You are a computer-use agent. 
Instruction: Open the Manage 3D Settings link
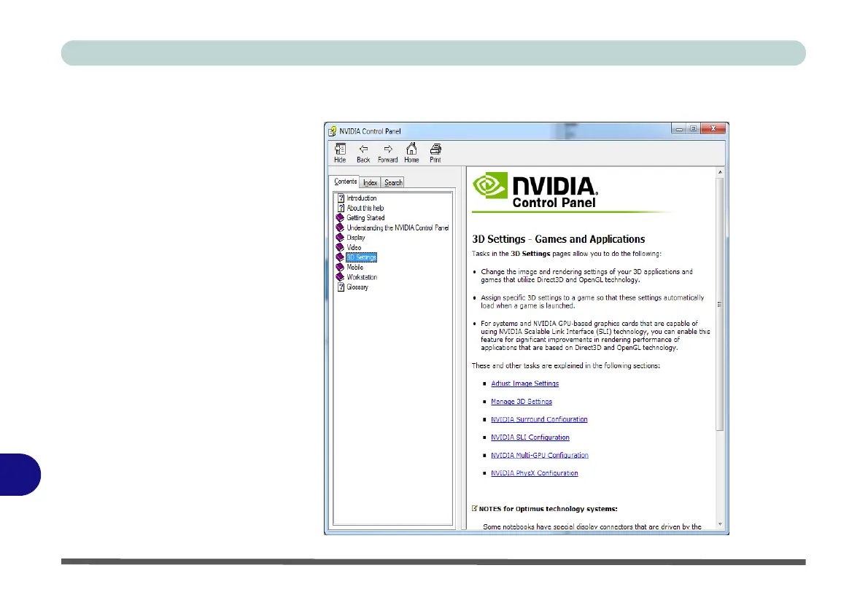point(522,402)
